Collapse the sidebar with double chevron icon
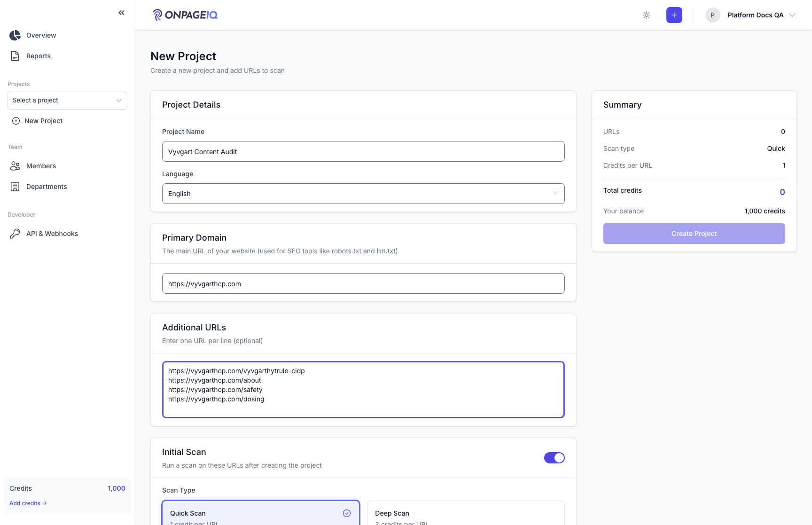This screenshot has height=525, width=812. click(x=122, y=13)
